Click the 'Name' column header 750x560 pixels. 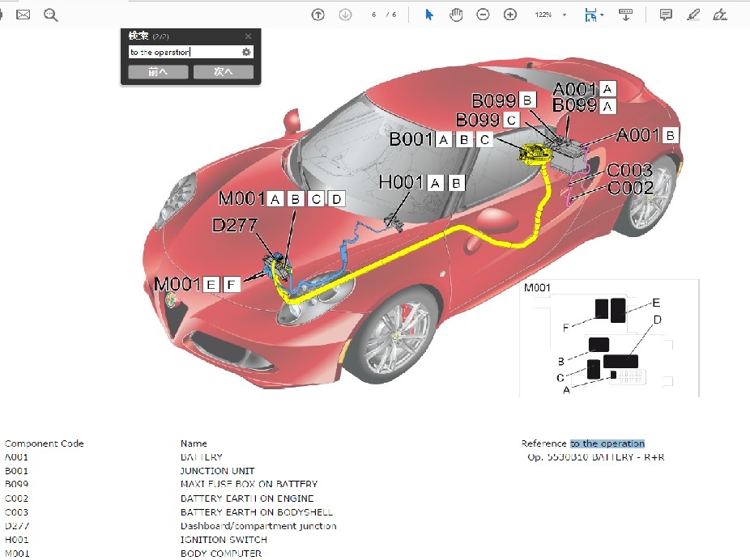[x=194, y=443]
